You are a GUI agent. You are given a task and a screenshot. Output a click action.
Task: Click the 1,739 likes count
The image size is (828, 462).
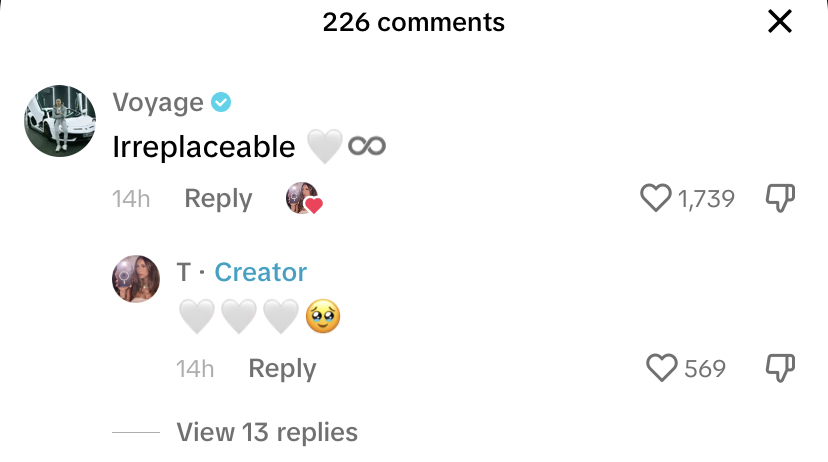[706, 199]
